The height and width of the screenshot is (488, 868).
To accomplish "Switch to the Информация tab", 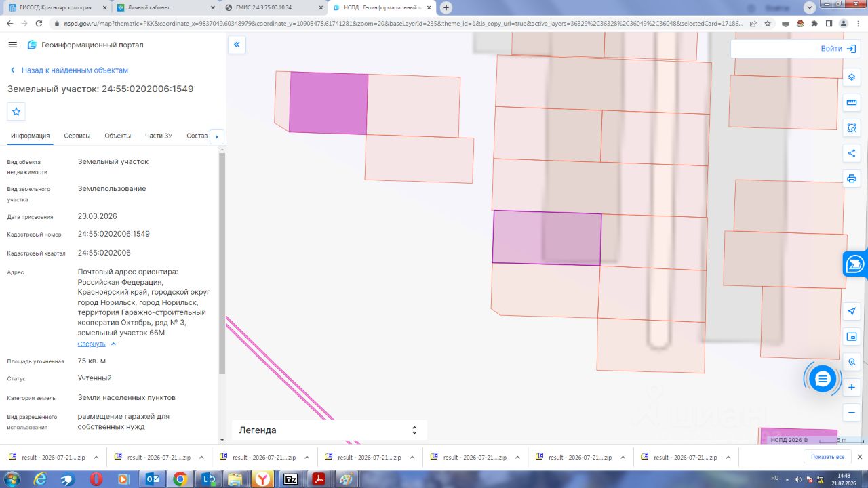I will click(31, 136).
